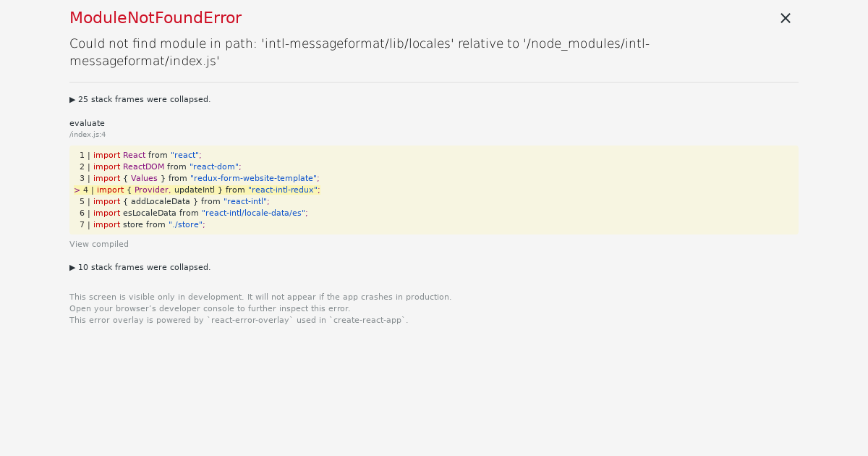Open the /index.js:4 source location

[x=87, y=134]
